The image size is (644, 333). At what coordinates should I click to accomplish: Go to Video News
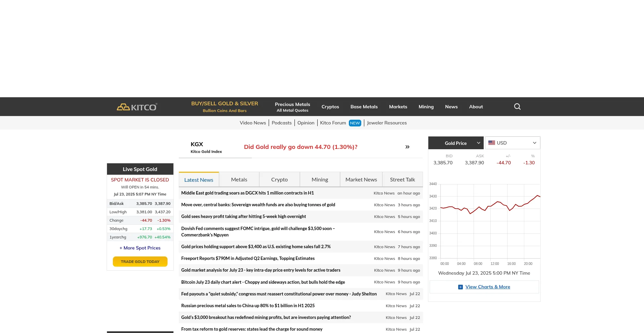pyautogui.click(x=253, y=123)
